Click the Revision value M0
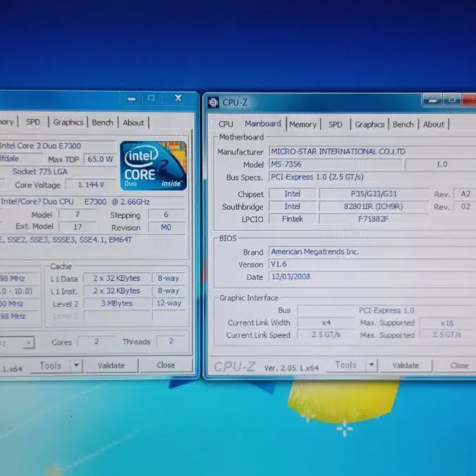This screenshot has height=476, width=476. coord(166,227)
